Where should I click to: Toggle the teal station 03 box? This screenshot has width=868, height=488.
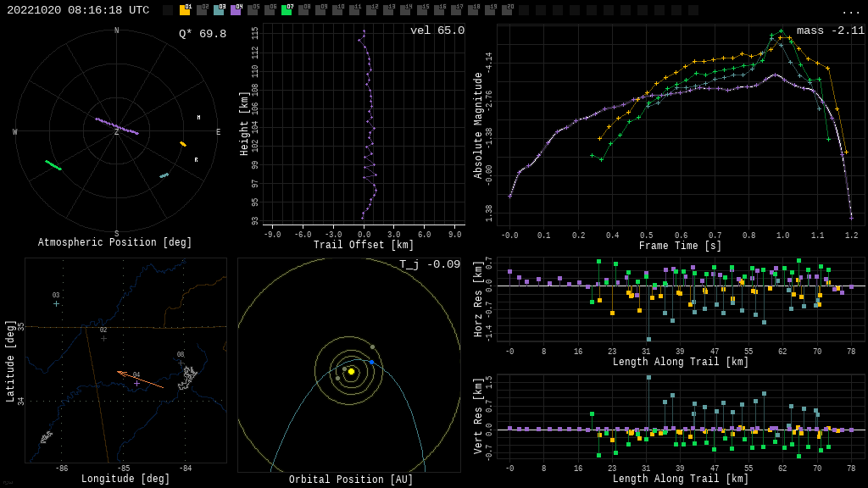219,10
